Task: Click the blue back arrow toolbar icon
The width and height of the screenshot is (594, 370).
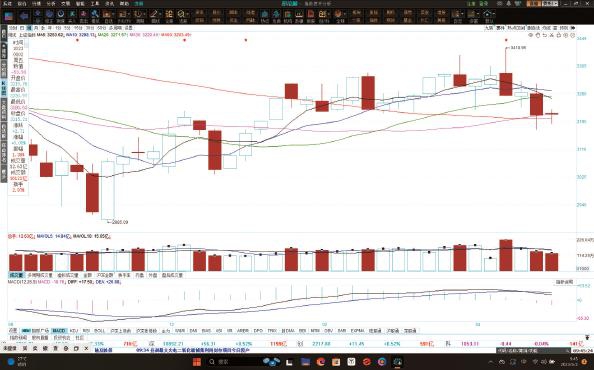Action: [x=24, y=16]
